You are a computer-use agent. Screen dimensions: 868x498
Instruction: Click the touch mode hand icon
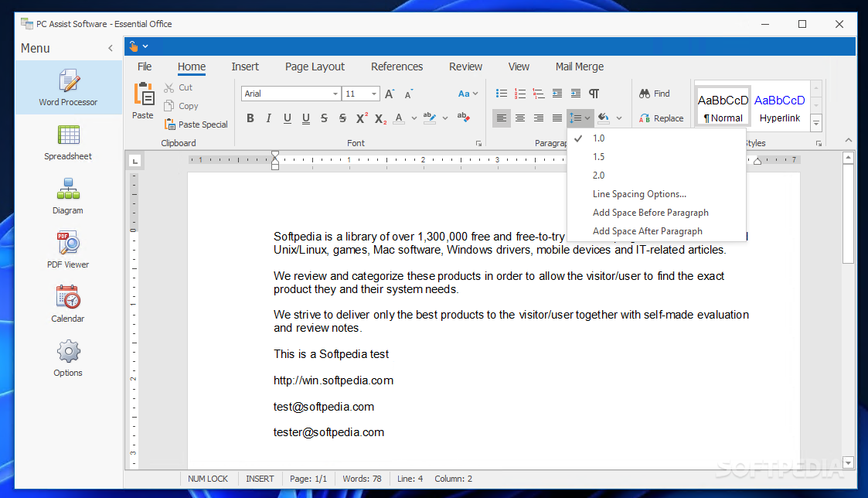click(x=134, y=46)
